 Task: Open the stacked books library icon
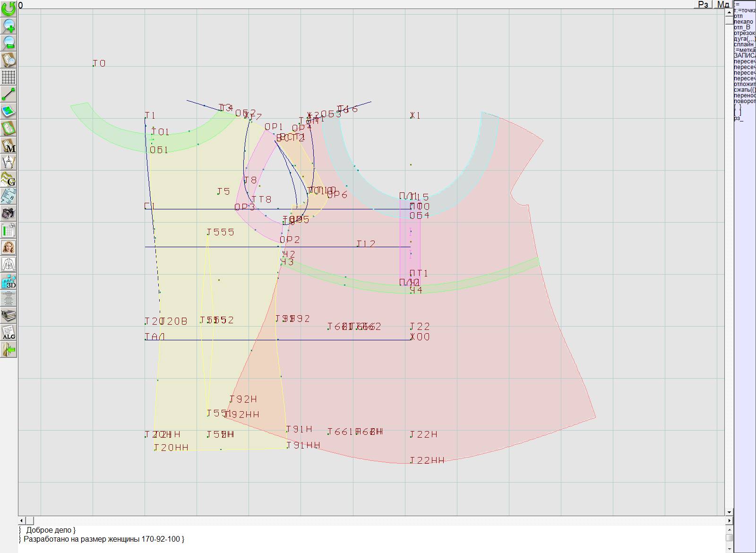(x=9, y=315)
